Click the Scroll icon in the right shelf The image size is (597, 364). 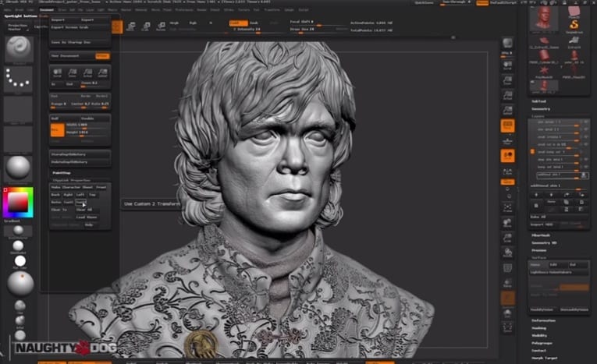[x=507, y=65]
